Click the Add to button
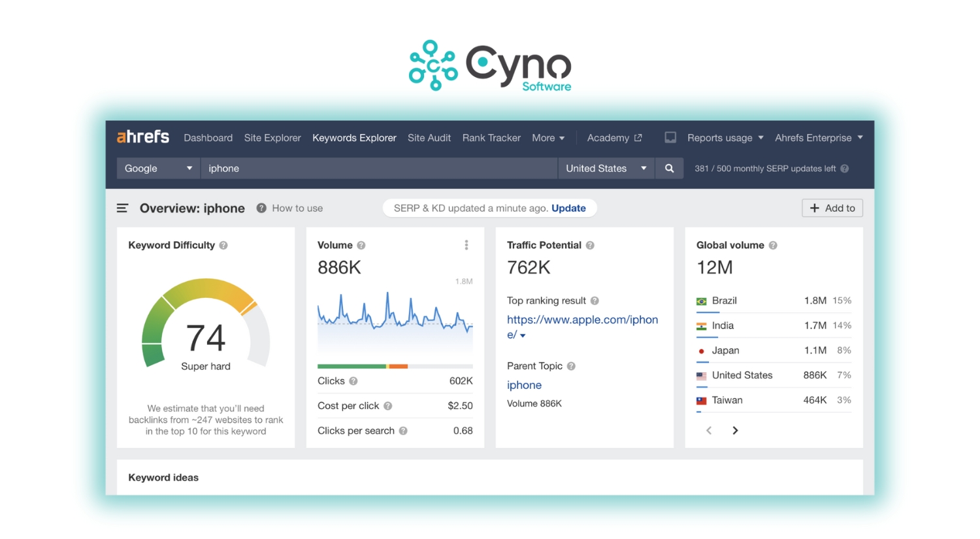This screenshot has height=539, width=980. (832, 208)
